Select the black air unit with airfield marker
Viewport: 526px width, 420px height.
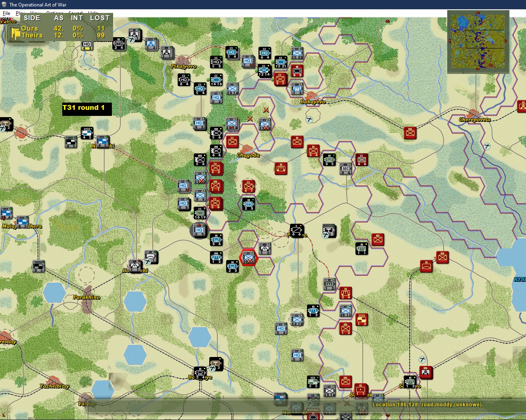tap(329, 231)
